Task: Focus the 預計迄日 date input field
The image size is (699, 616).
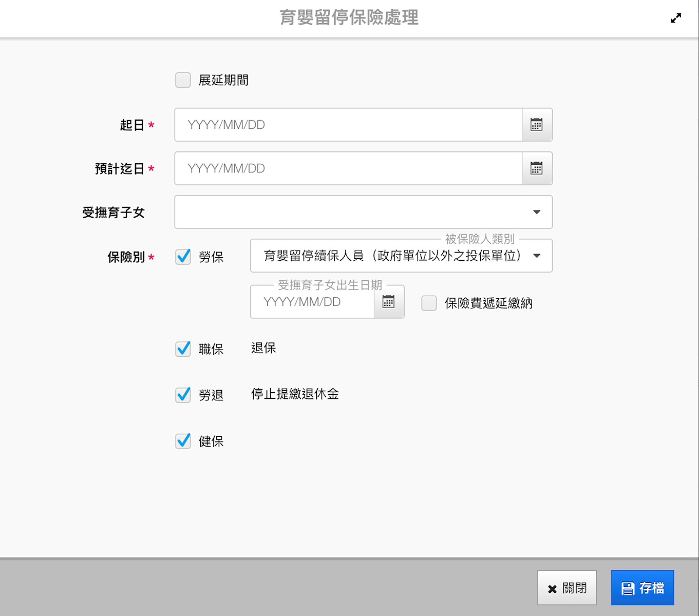Action: click(348, 168)
